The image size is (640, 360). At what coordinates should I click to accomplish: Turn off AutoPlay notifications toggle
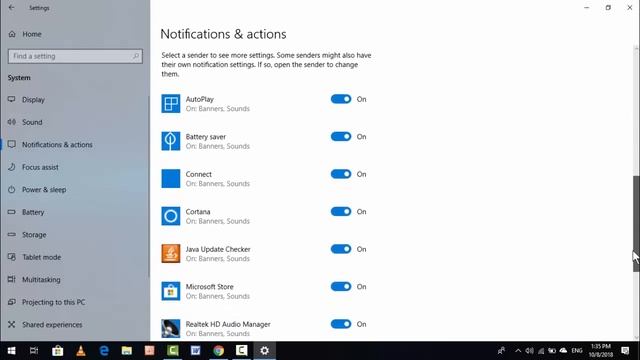(341, 99)
